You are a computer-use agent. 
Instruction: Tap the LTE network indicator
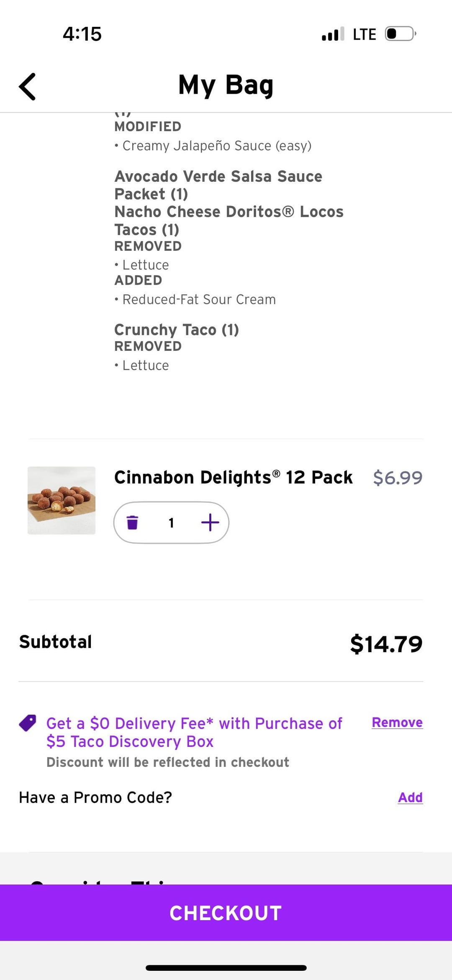pos(364,34)
